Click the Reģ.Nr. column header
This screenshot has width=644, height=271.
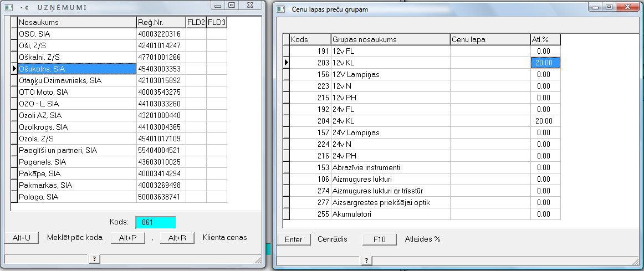(x=161, y=22)
